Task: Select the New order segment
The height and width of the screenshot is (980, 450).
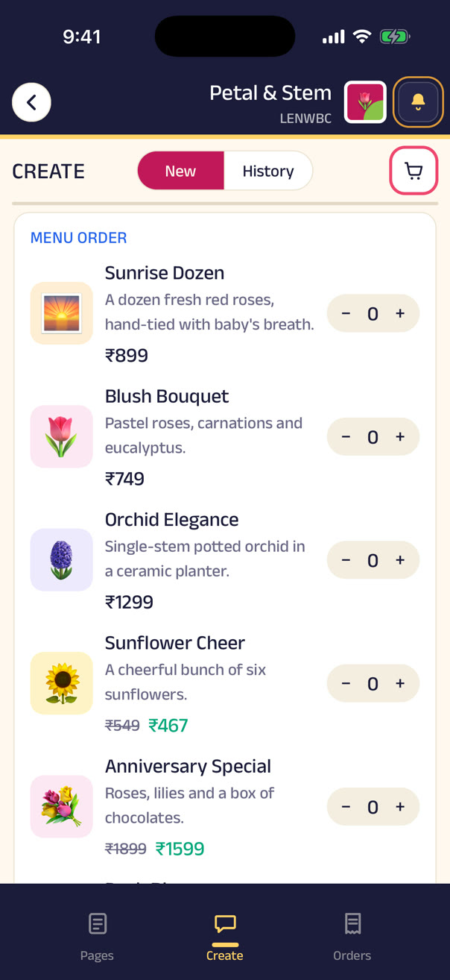Action: click(180, 171)
